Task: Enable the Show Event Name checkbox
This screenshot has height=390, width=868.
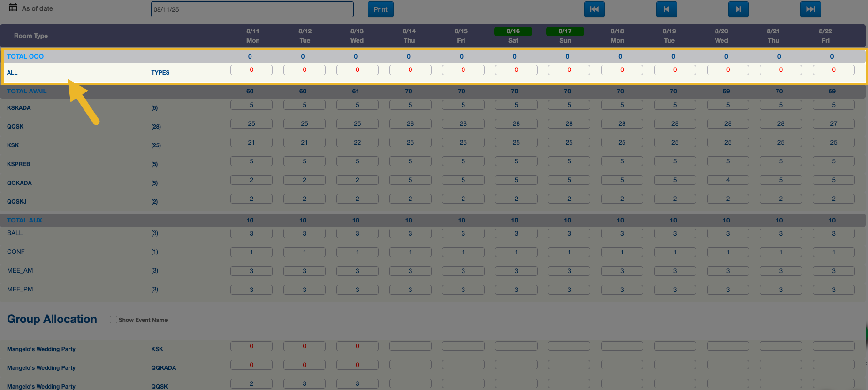Action: pyautogui.click(x=113, y=320)
